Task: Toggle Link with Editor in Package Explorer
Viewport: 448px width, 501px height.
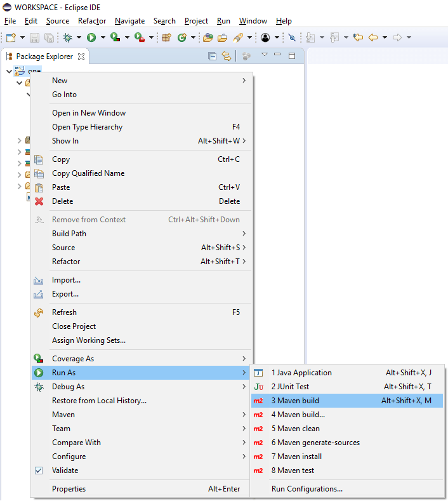Action: click(227, 57)
